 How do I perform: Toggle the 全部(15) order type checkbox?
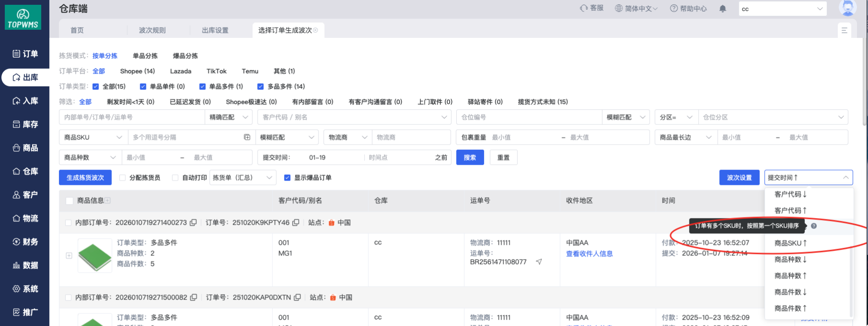(95, 86)
